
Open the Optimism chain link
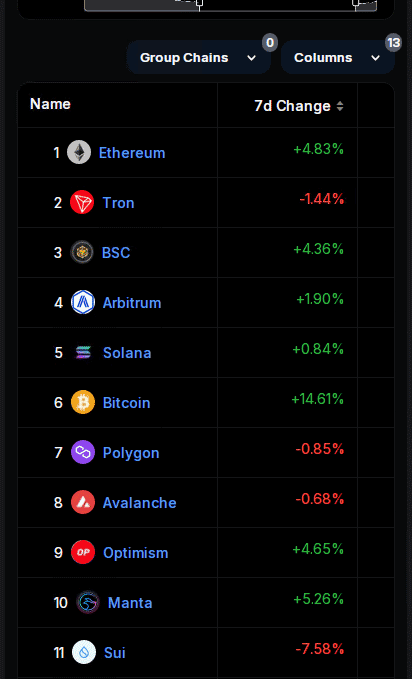click(136, 553)
